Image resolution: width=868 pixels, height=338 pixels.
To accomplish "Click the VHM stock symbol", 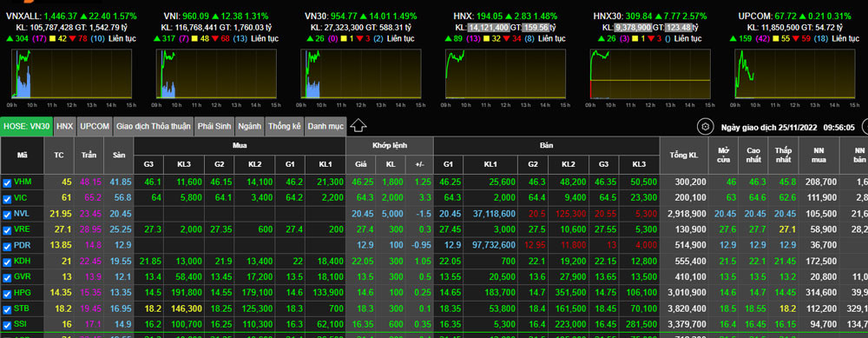I will tap(23, 182).
